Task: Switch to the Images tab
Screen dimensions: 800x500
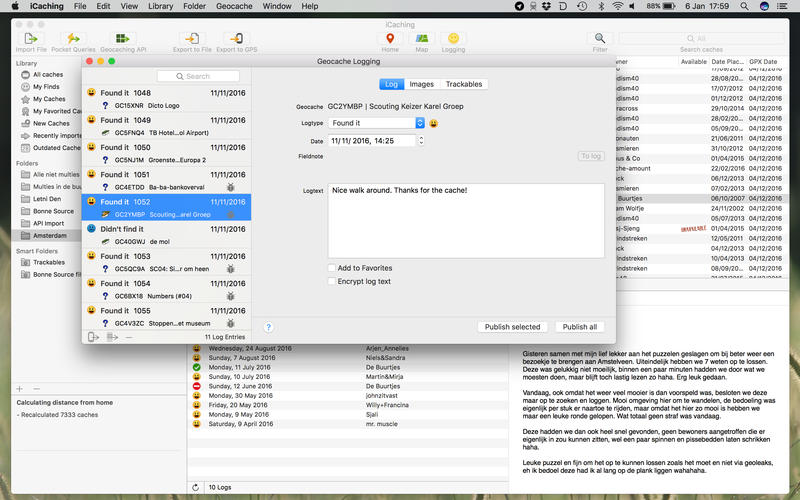Action: (x=421, y=84)
